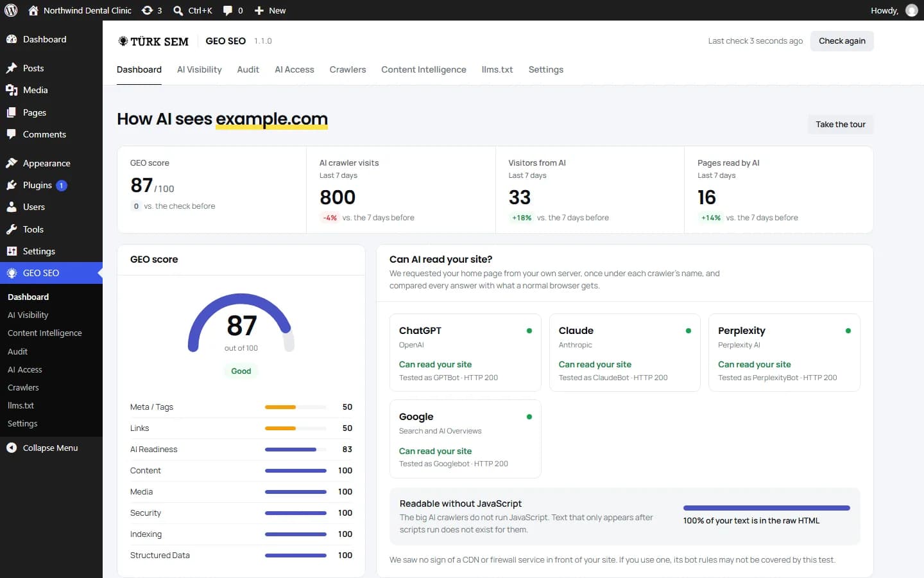Click the green status dot on the Perplexity card
The height and width of the screenshot is (578, 924).
(848, 331)
